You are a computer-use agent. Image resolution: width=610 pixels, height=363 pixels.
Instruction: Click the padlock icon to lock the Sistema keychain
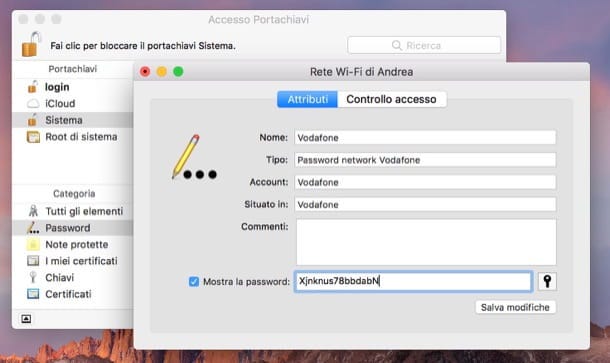[x=31, y=44]
